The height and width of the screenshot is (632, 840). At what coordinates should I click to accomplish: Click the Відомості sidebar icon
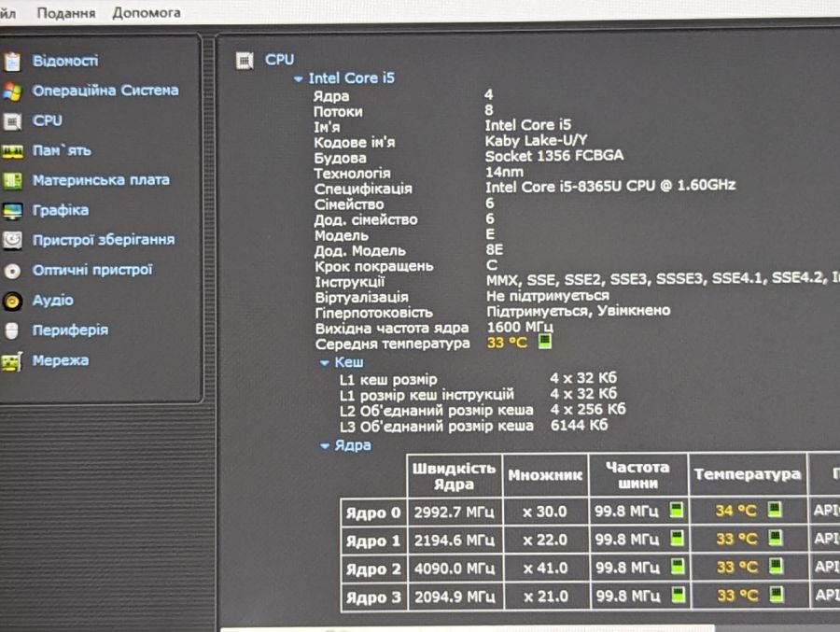click(12, 62)
